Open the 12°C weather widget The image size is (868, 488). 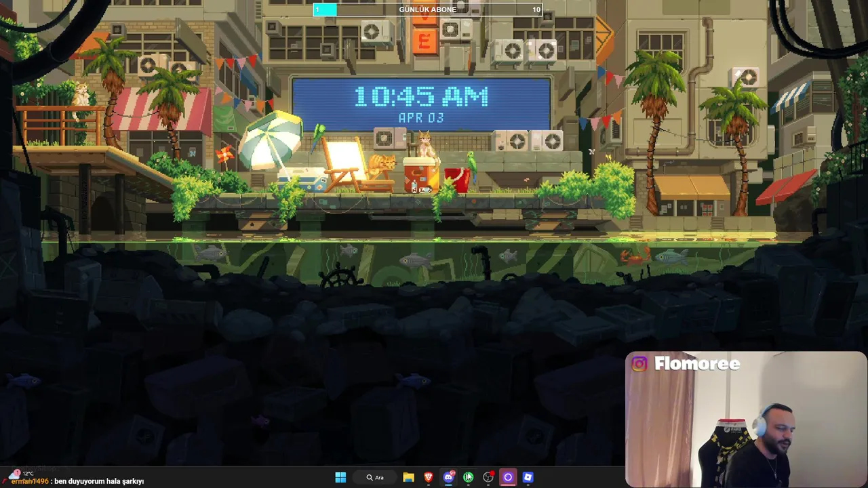coord(21,473)
